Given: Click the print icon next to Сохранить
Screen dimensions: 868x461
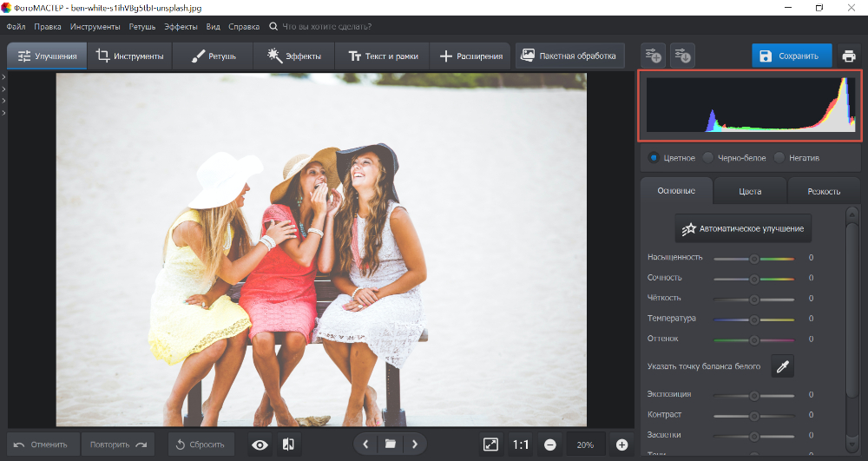Looking at the screenshot, I should pos(848,56).
